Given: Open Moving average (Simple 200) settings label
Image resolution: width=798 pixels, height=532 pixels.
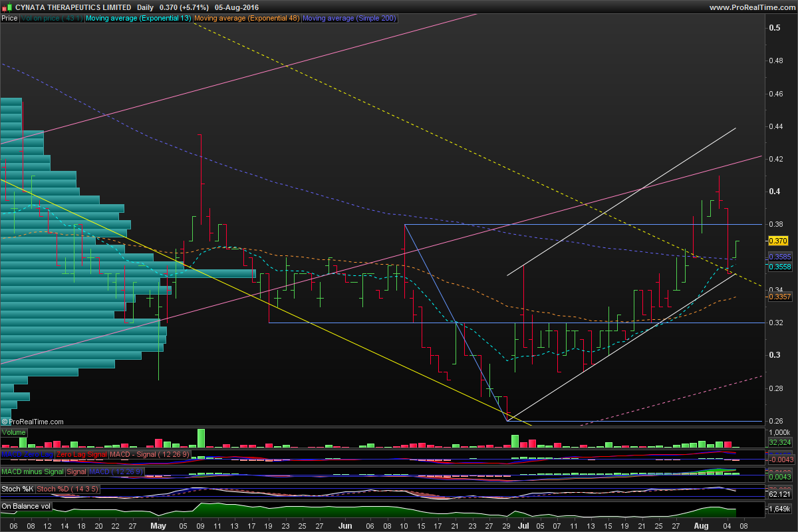Looking at the screenshot, I should tap(350, 19).
